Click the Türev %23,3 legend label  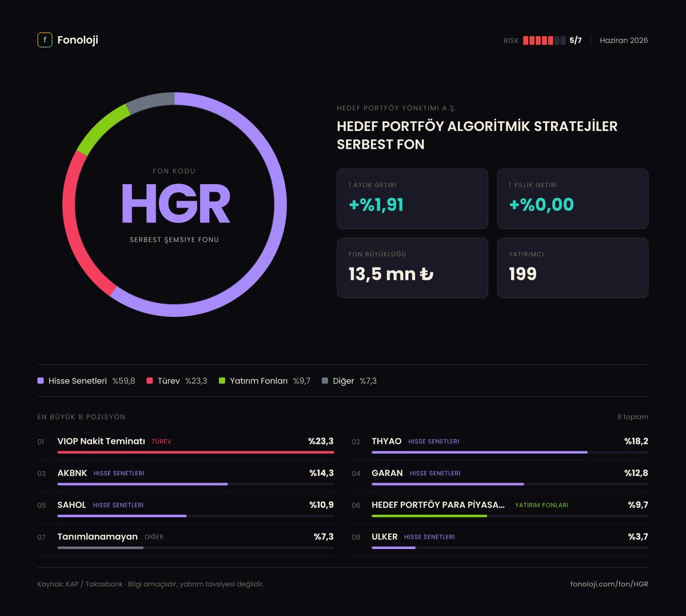[182, 381]
